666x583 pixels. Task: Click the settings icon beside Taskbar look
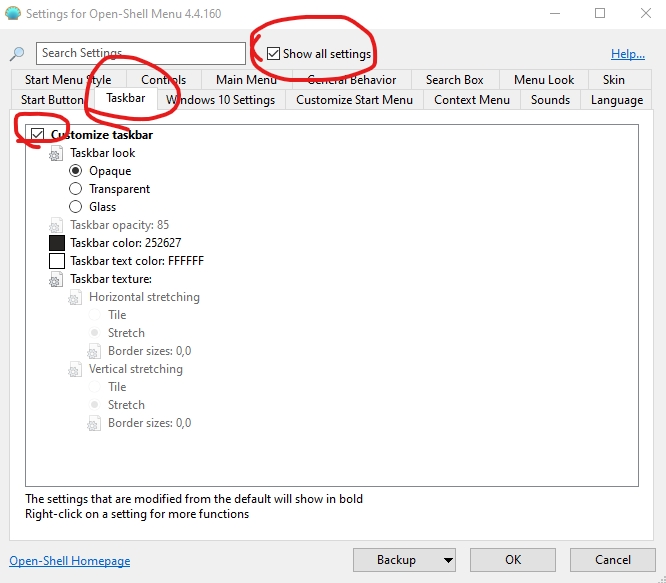coord(56,153)
